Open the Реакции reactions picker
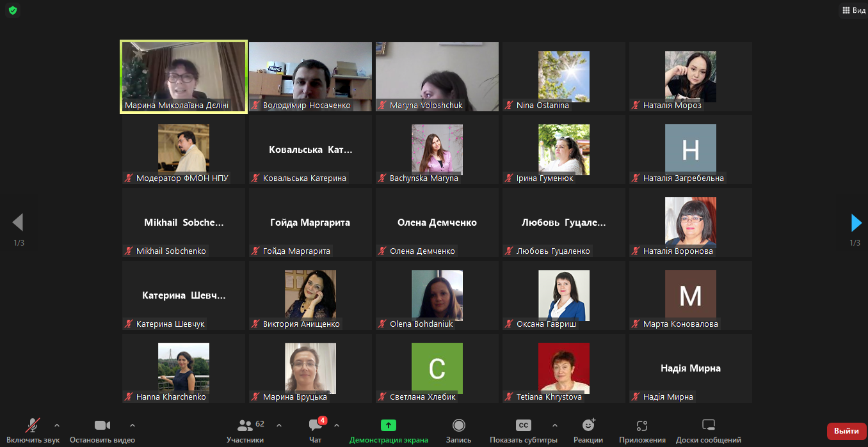868x447 pixels. coord(588,431)
